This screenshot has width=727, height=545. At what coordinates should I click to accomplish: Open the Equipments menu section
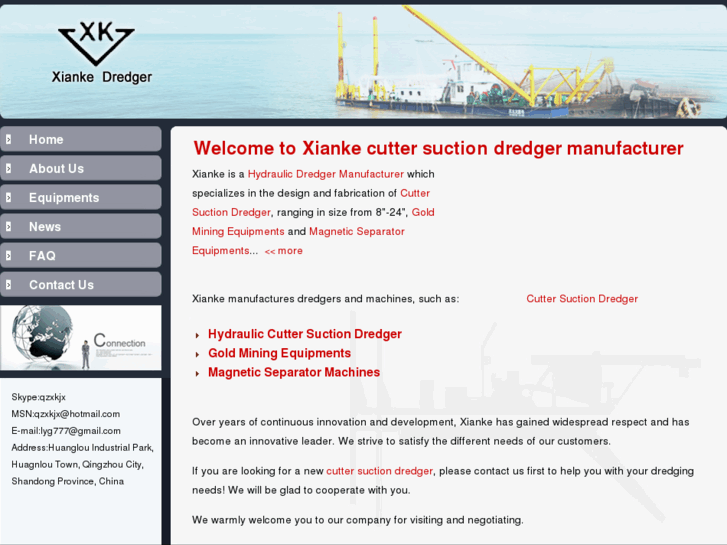tap(64, 198)
